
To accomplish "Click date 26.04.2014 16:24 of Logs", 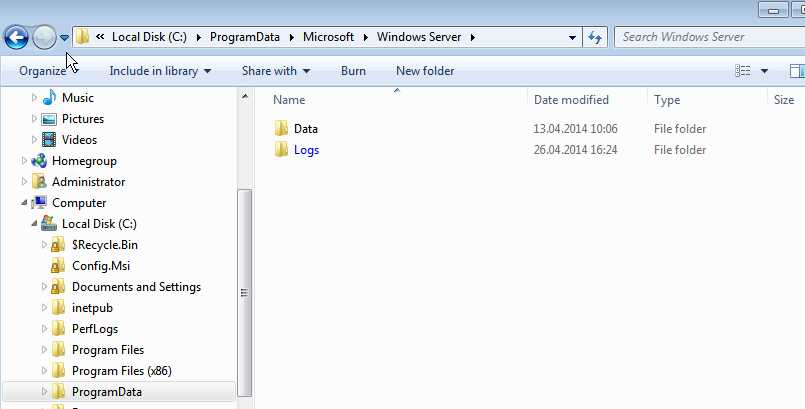I will pos(575,150).
